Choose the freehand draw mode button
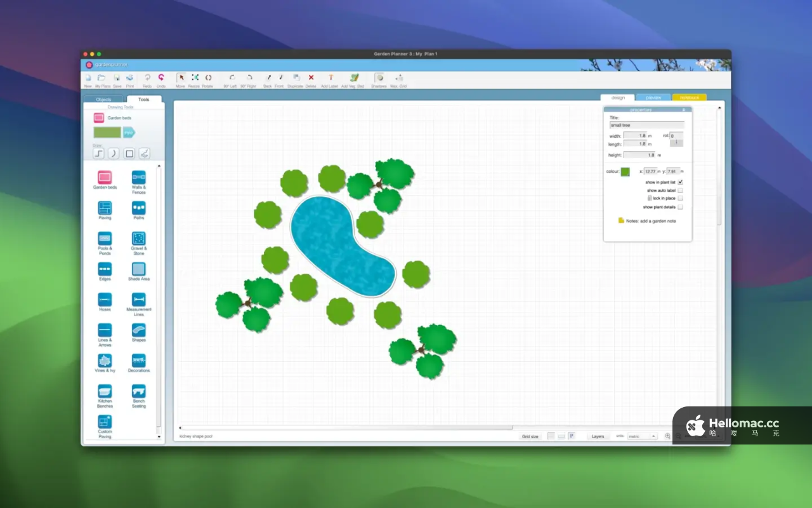 pyautogui.click(x=145, y=154)
